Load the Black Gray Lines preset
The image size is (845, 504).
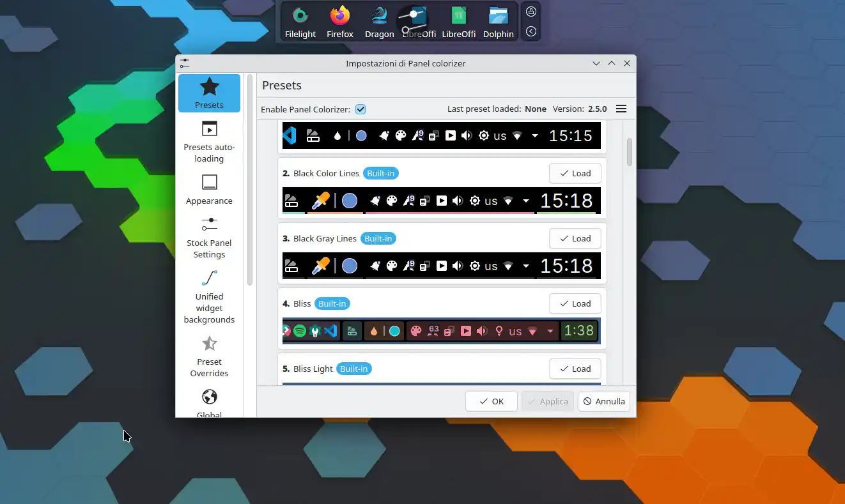pyautogui.click(x=574, y=238)
